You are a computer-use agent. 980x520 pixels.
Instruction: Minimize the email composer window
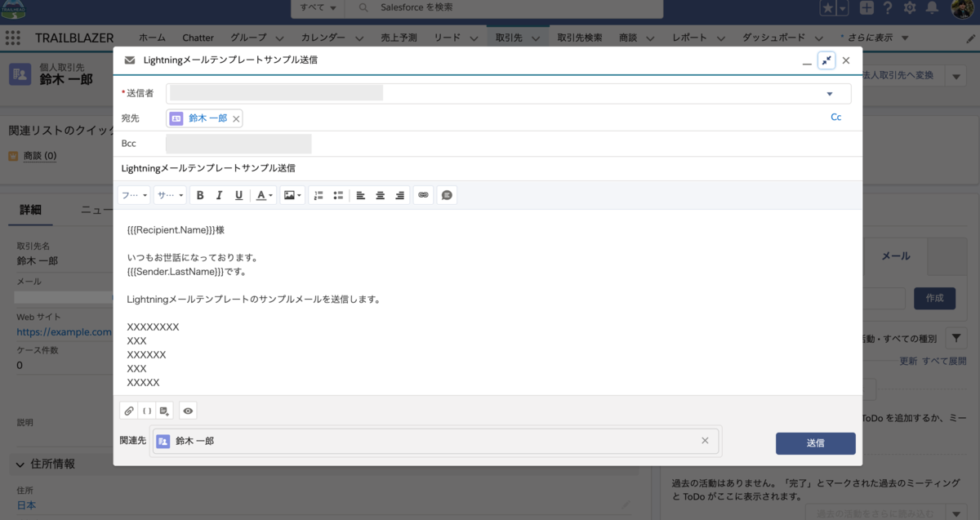[807, 61]
